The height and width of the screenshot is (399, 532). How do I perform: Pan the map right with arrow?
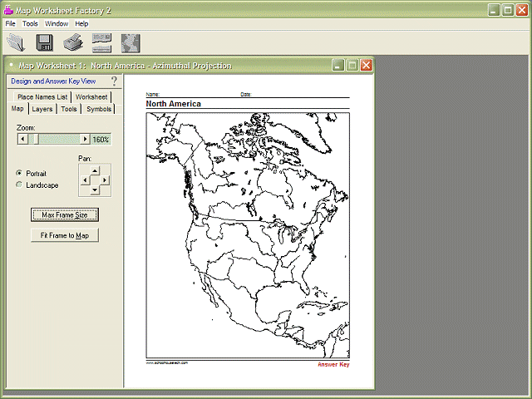[105, 180]
